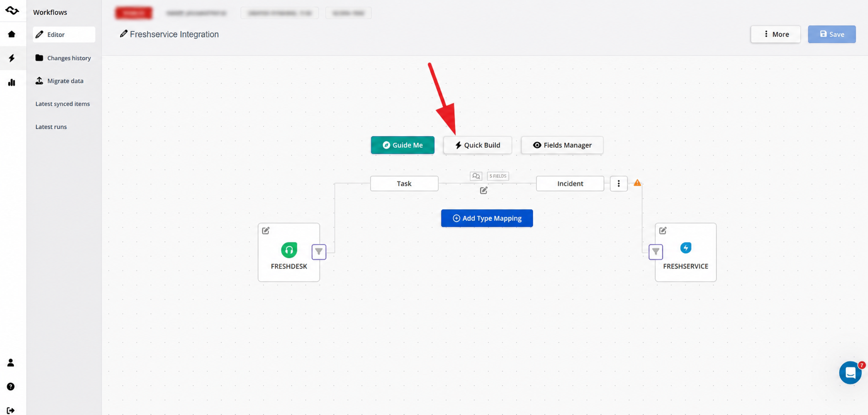Viewport: 868px width, 415px height.
Task: Edit the Freshservice connector pencil icon
Action: pyautogui.click(x=663, y=231)
